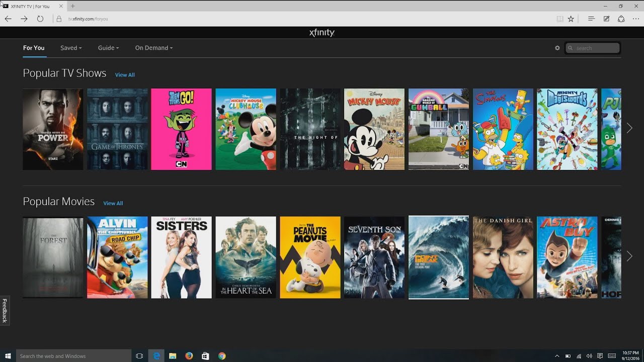644x362 pixels.
Task: Open Point Break movie poster
Action: (439, 257)
